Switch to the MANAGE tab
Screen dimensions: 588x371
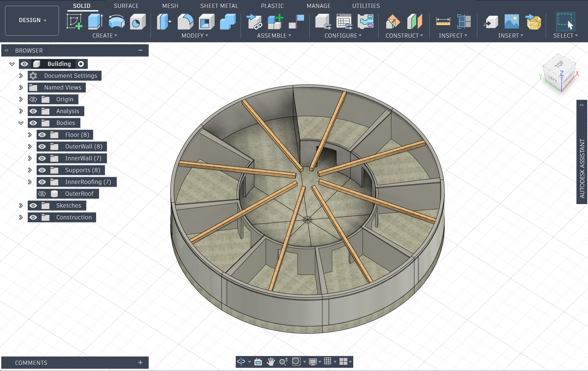pos(319,6)
